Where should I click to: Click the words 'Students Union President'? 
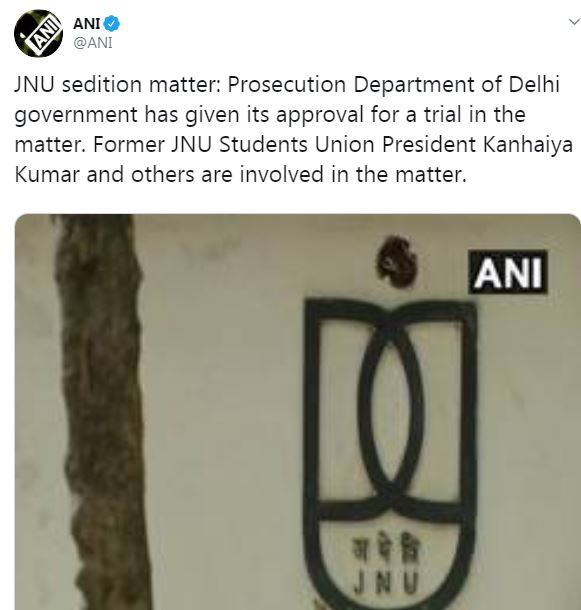(x=347, y=145)
